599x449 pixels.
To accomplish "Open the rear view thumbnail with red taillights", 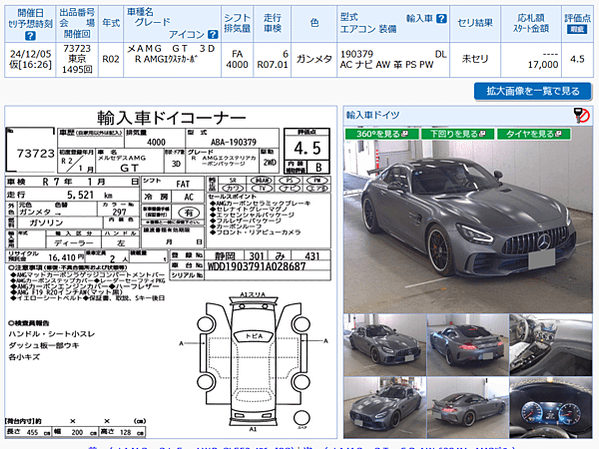I will pyautogui.click(x=467, y=345).
